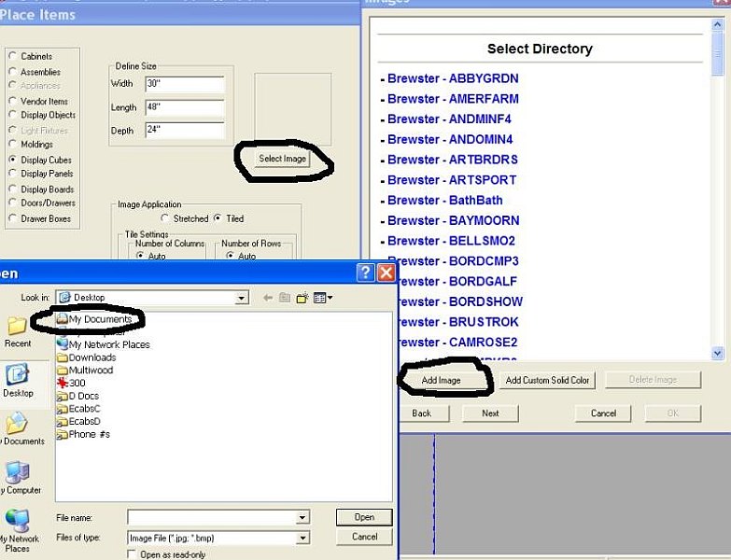Select the Moldings radio button

(13, 144)
